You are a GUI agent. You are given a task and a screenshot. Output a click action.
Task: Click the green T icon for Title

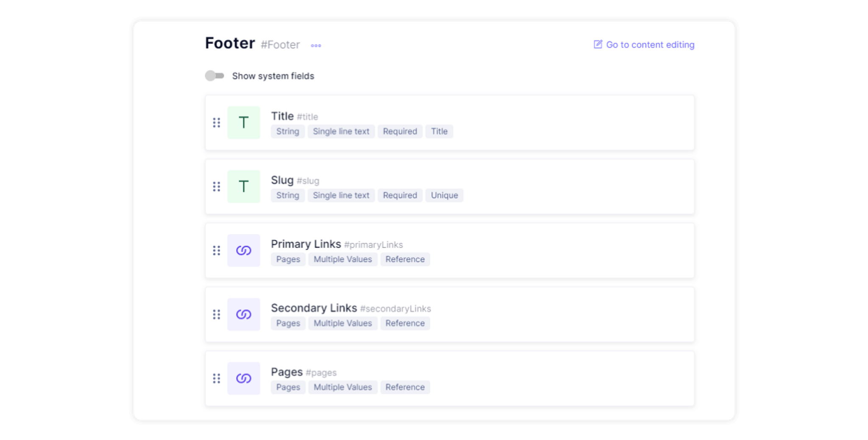coord(244,123)
